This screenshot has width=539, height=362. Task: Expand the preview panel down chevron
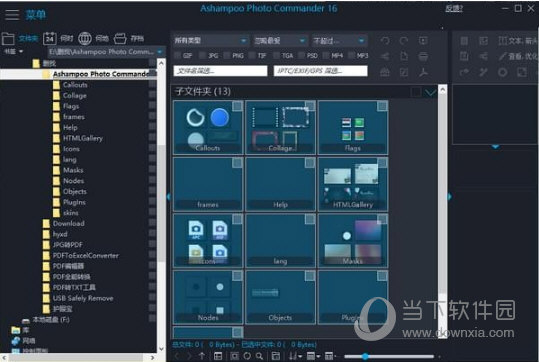[x=495, y=147]
